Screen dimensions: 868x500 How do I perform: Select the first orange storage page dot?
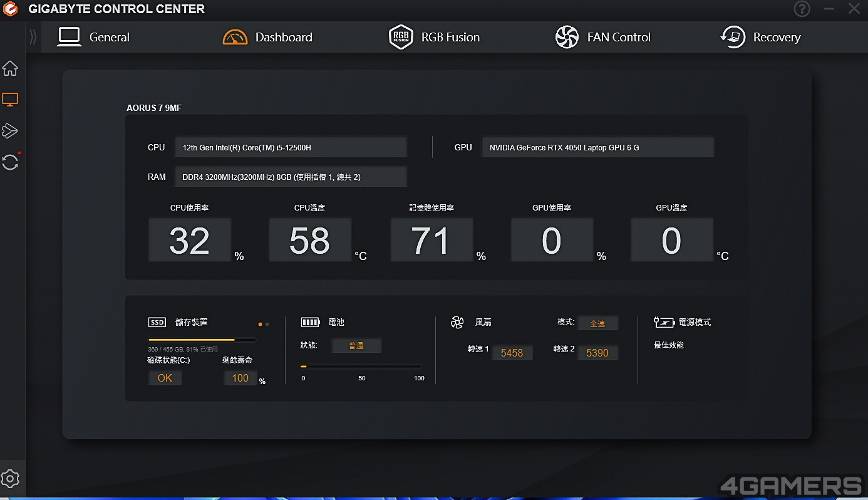coord(261,325)
